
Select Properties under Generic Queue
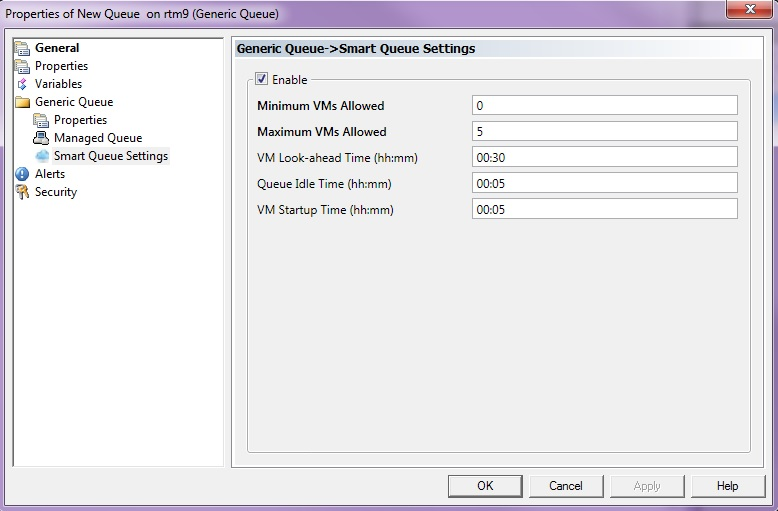tap(80, 120)
